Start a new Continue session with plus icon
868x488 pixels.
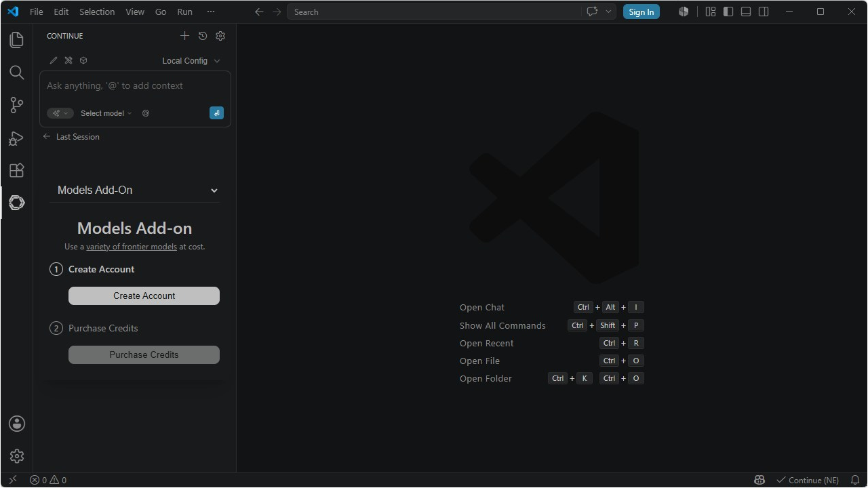[x=184, y=36]
